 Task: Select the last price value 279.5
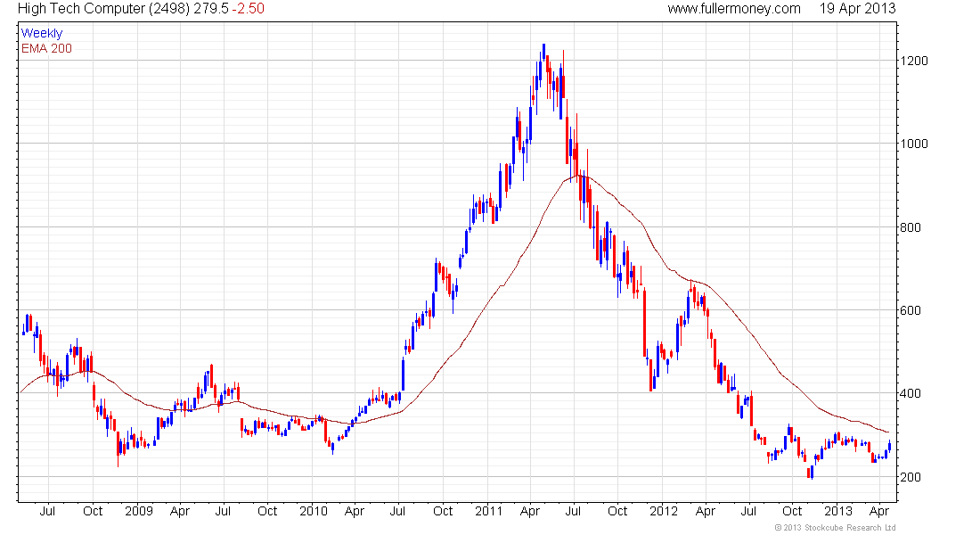tap(210, 9)
